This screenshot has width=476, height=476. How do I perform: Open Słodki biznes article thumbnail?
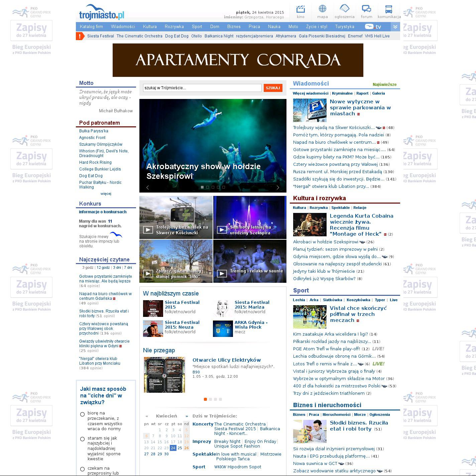[310, 432]
